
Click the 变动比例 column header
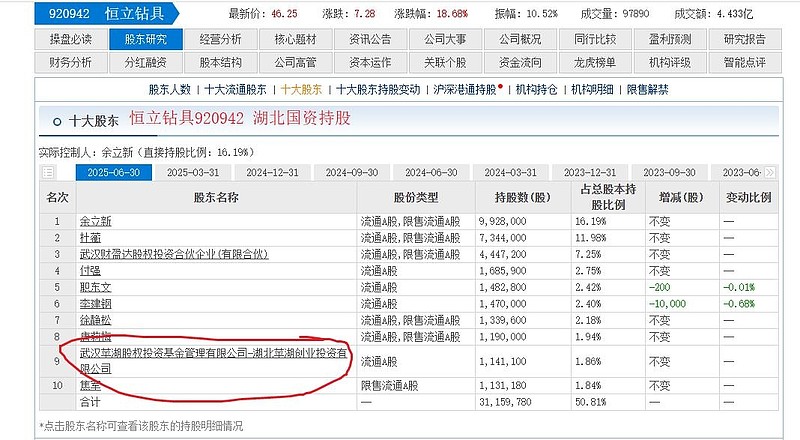point(748,197)
